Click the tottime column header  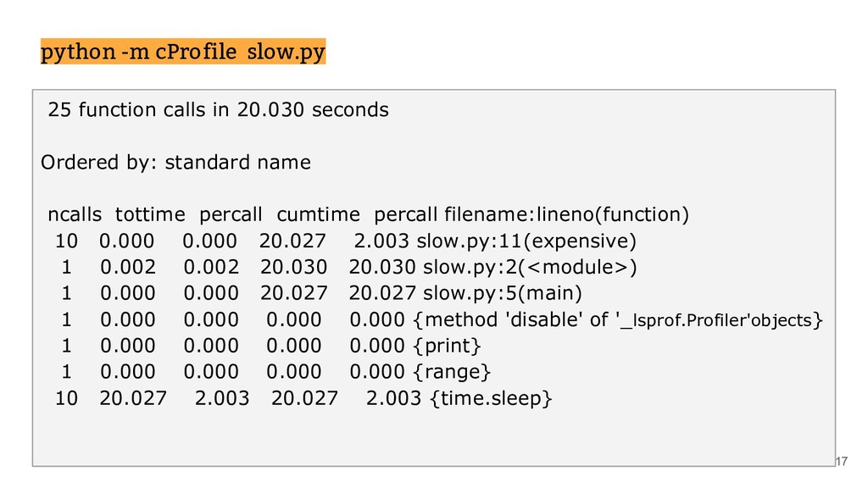click(x=150, y=214)
